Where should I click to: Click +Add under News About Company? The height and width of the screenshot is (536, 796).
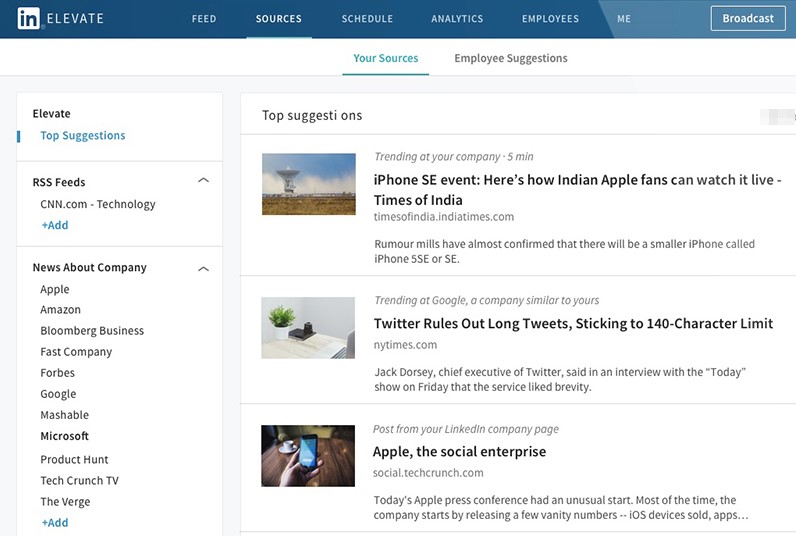pos(55,523)
